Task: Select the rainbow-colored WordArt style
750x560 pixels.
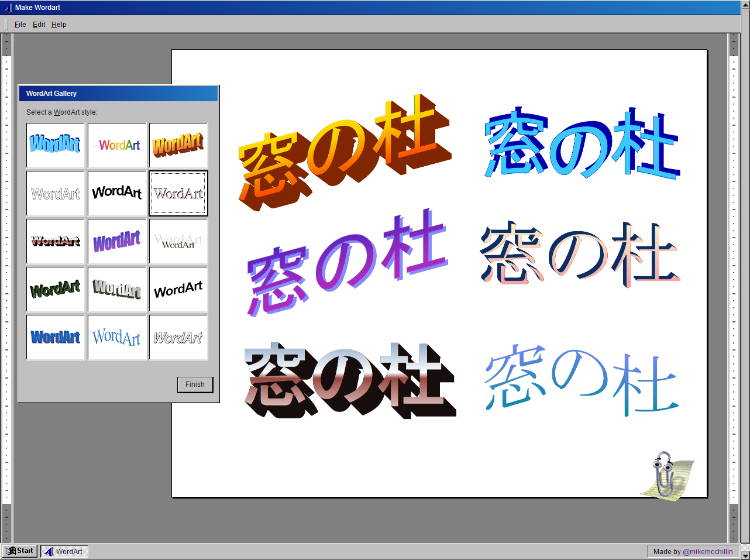Action: click(x=116, y=145)
